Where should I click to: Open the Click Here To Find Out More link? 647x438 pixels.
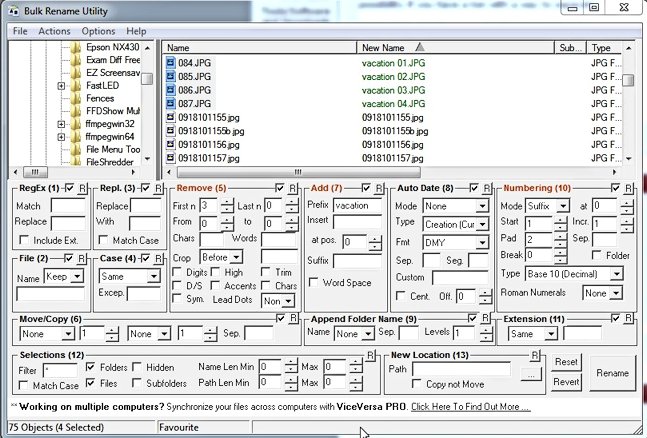click(x=470, y=407)
